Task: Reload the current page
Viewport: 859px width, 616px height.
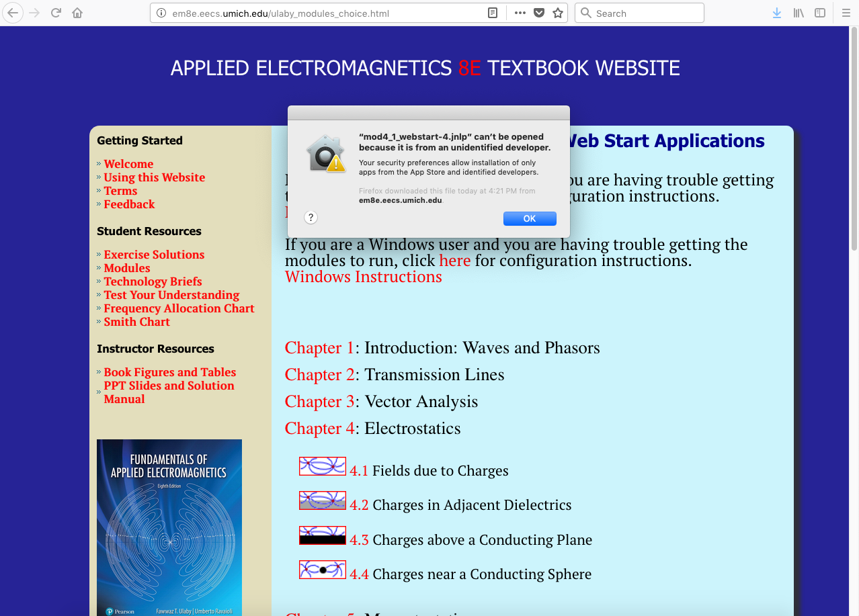Action: pyautogui.click(x=56, y=13)
